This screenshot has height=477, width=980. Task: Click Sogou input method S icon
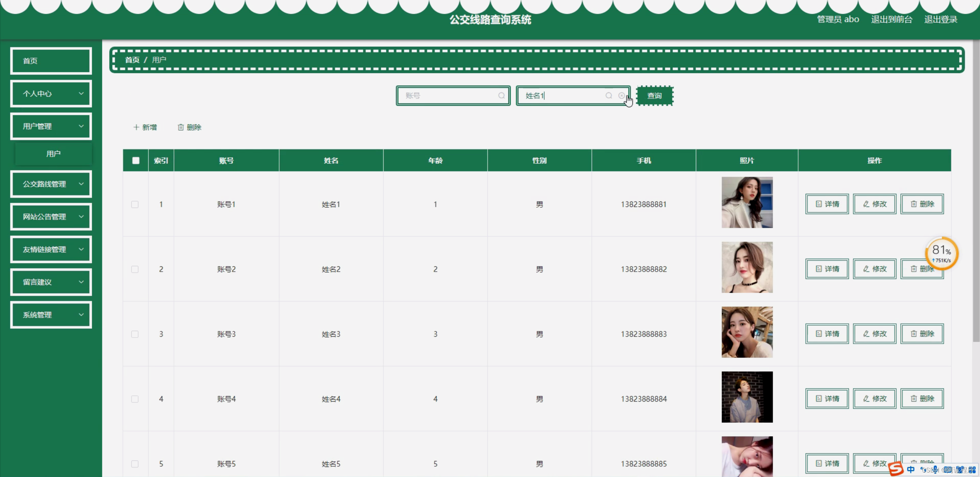click(896, 469)
